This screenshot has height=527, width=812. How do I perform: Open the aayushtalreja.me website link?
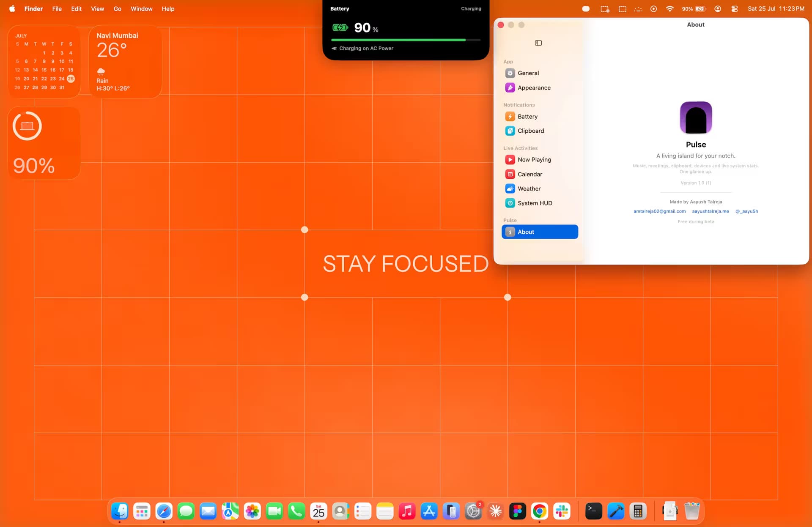[710, 211]
